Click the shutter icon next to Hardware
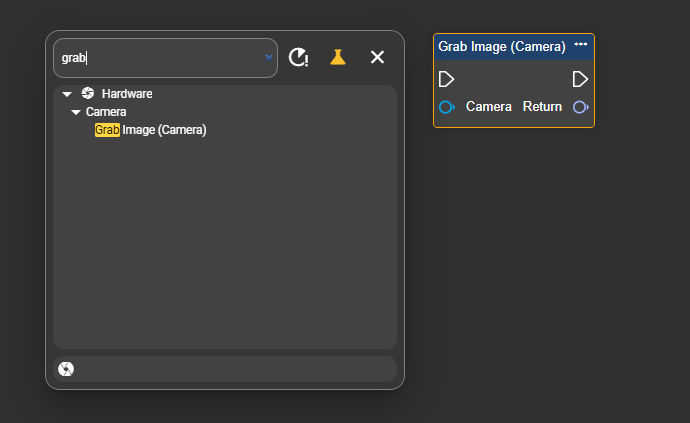Image resolution: width=690 pixels, height=423 pixels. [x=88, y=94]
